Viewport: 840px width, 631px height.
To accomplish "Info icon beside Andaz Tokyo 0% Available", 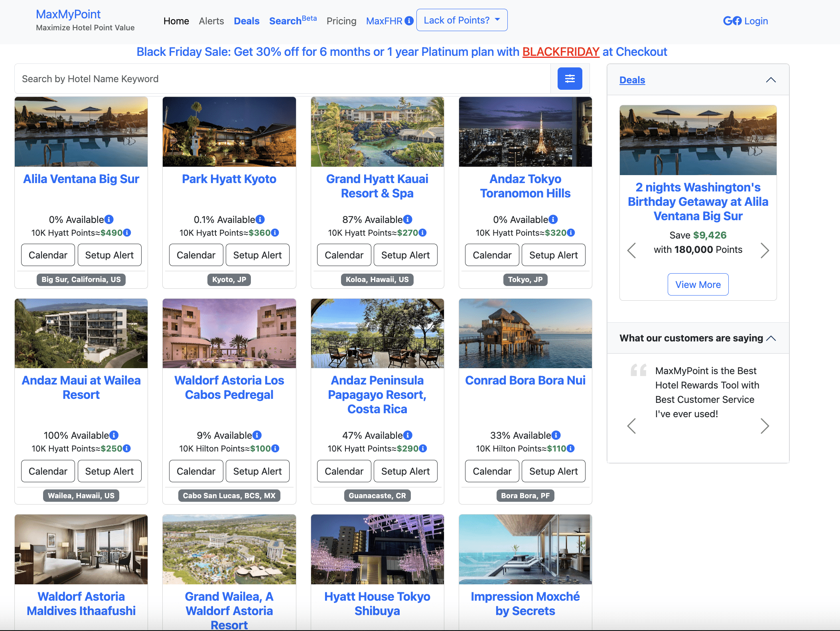I will (x=553, y=219).
